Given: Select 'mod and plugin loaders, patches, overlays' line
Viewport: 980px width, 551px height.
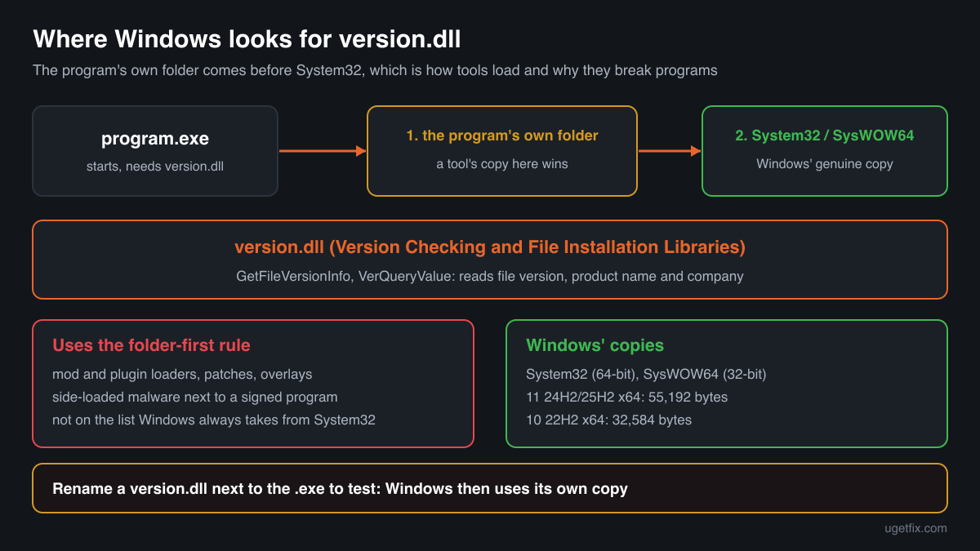Looking at the screenshot, I should (182, 374).
